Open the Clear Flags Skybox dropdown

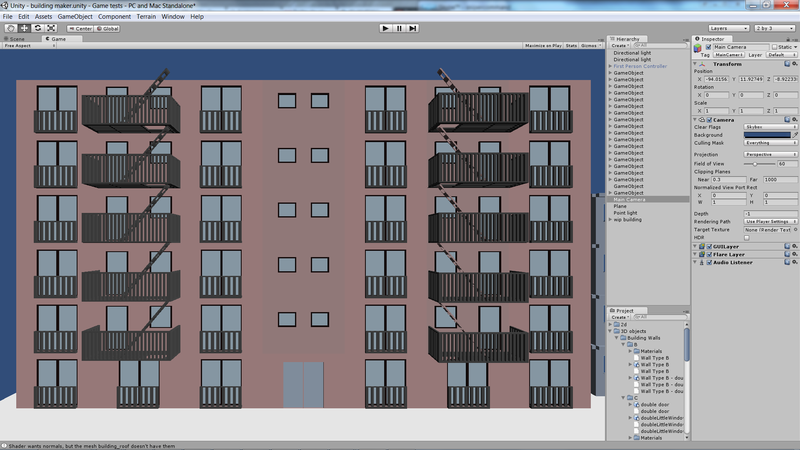coord(770,127)
